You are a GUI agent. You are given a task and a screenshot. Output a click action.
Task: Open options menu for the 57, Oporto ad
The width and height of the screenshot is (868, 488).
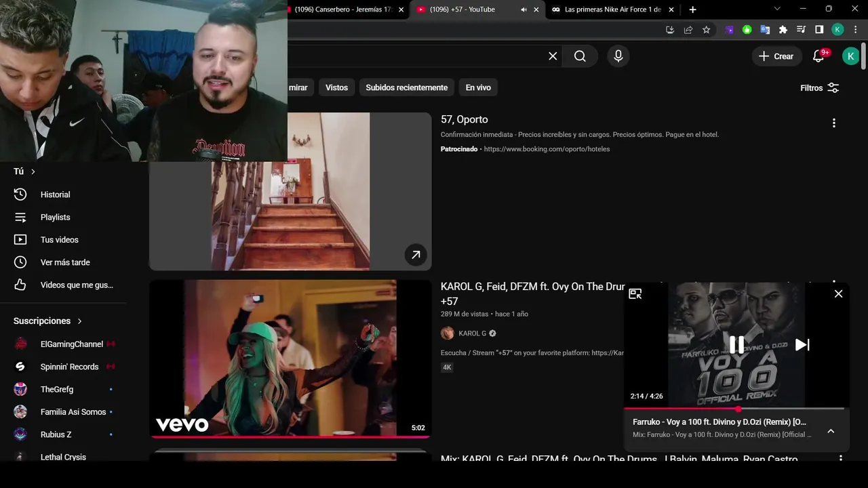[x=833, y=123]
